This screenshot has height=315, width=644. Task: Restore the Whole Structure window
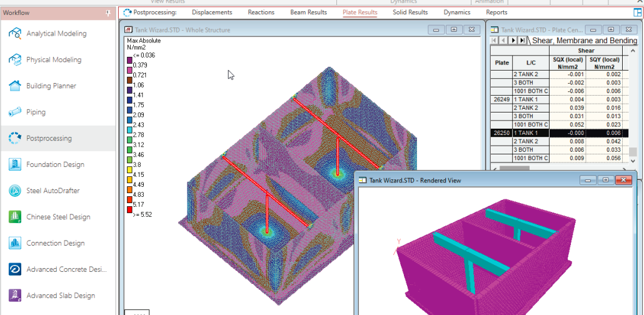click(x=454, y=30)
